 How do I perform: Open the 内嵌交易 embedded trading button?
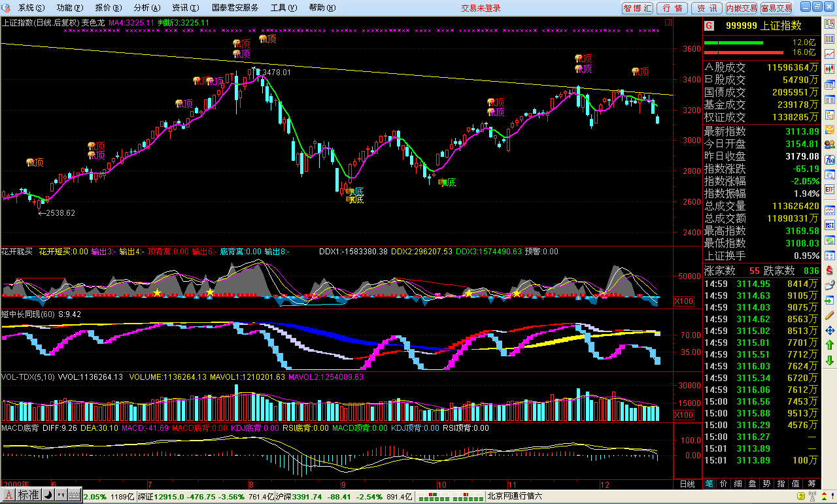(x=742, y=8)
